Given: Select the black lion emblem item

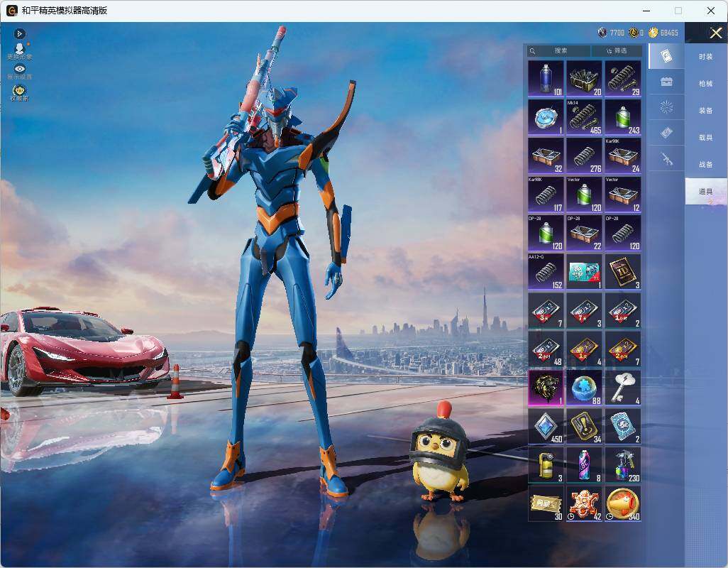Looking at the screenshot, I should click(x=546, y=388).
